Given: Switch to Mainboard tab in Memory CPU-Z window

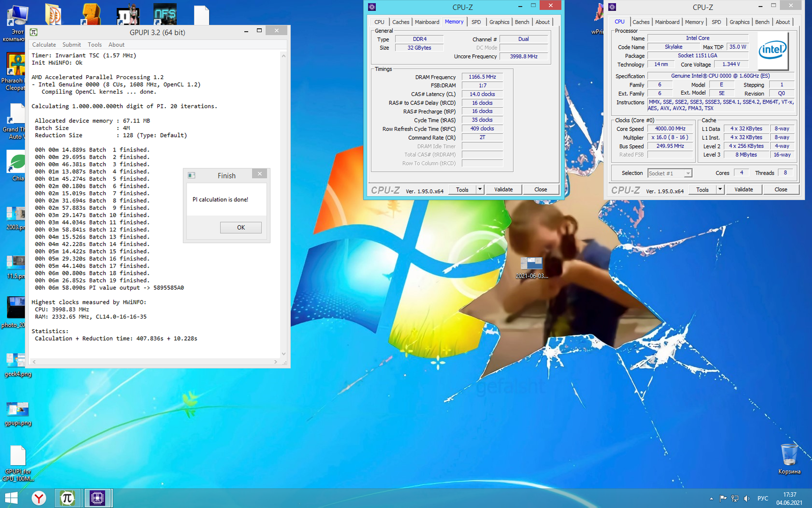Looking at the screenshot, I should (x=427, y=22).
